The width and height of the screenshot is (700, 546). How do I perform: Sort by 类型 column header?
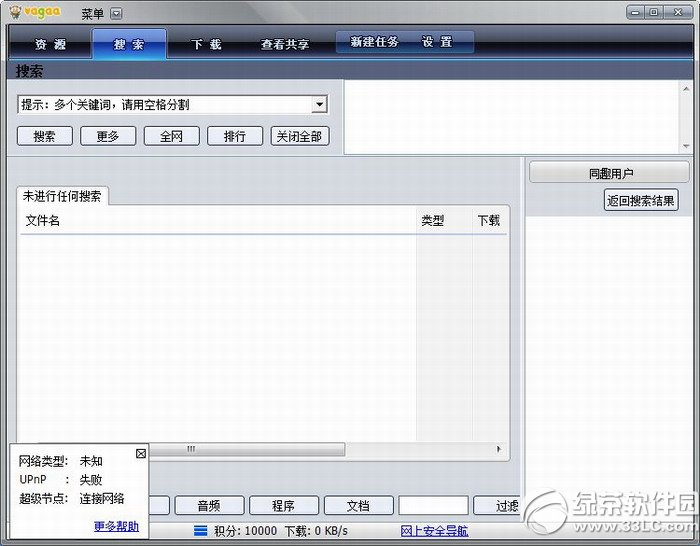click(x=444, y=221)
